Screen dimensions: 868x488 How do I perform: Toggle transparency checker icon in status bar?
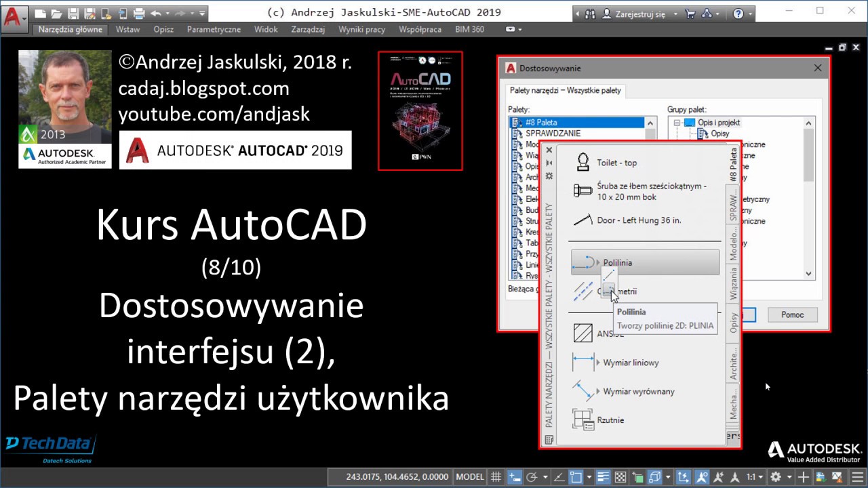click(x=620, y=476)
